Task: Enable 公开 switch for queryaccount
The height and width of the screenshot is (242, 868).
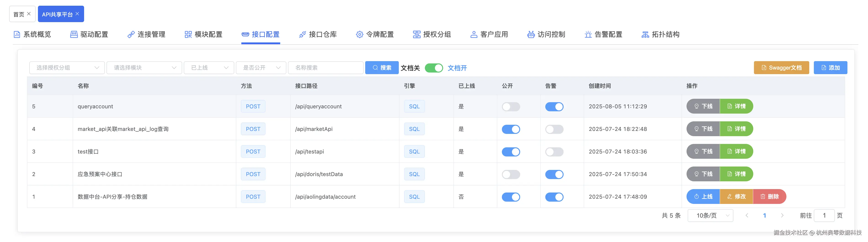Action: (x=511, y=107)
